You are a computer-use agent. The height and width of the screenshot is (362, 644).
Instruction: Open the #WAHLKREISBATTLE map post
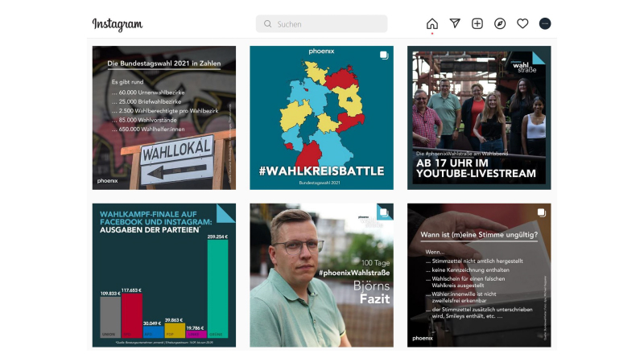pos(321,117)
